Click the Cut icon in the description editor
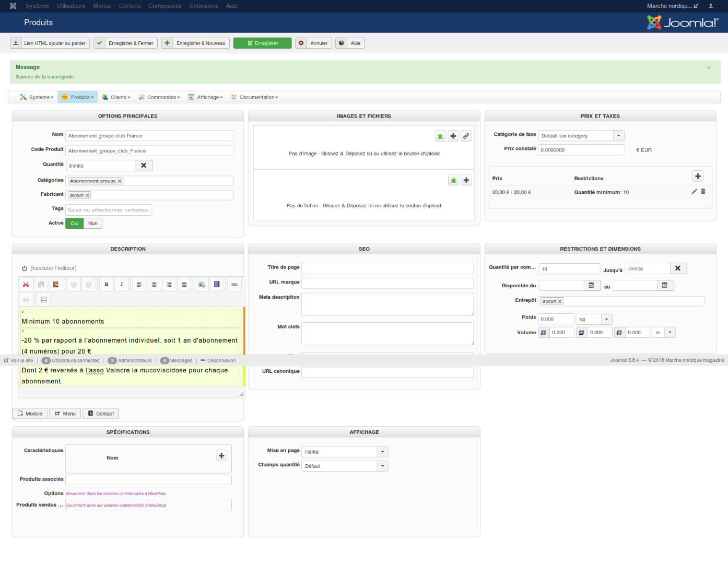728x564 pixels. [26, 285]
